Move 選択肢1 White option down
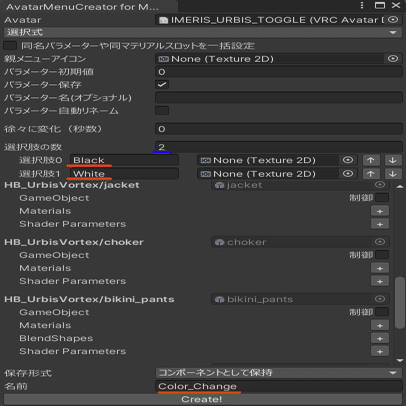 [393, 174]
